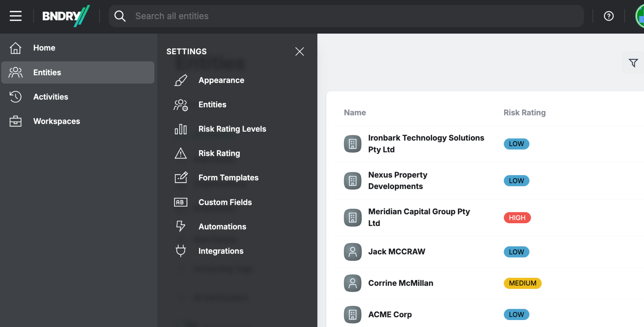Sort by the Risk Rating column header
The image size is (644, 327).
point(525,112)
